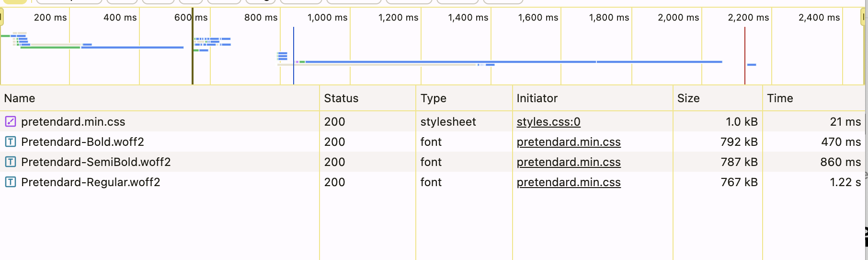The image size is (868, 260).
Task: Sort requests by the Type column header
Action: (464, 98)
